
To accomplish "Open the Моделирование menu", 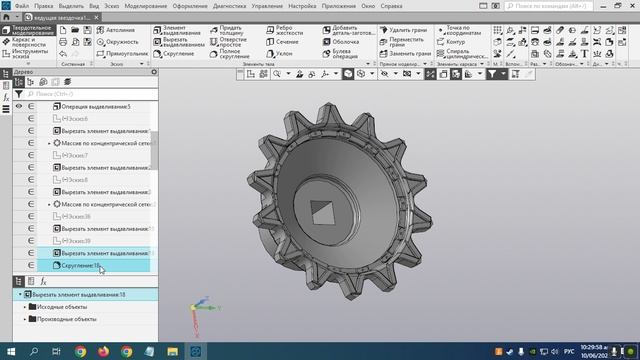I will coord(146,6).
